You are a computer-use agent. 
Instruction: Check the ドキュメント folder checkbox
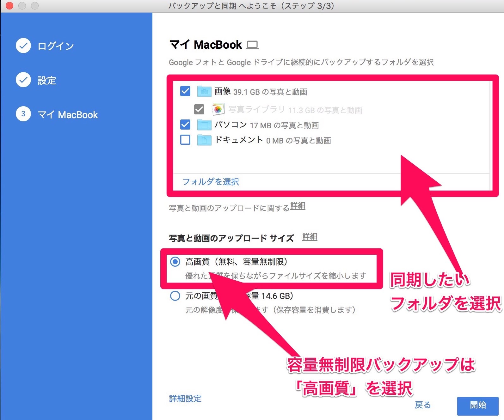click(x=185, y=140)
